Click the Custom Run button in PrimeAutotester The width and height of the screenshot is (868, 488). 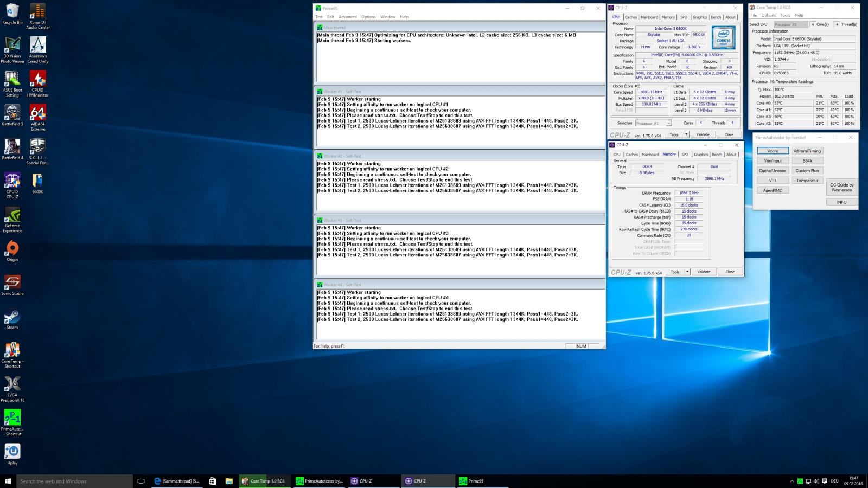point(807,170)
